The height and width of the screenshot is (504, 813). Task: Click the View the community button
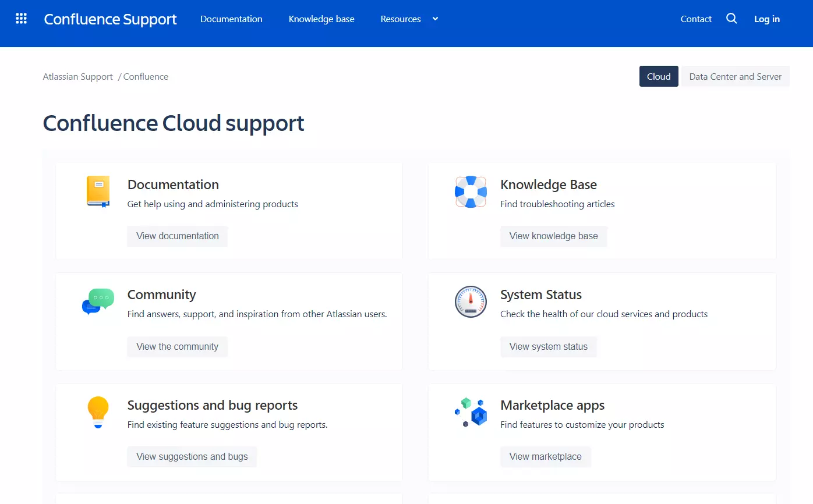(x=177, y=346)
